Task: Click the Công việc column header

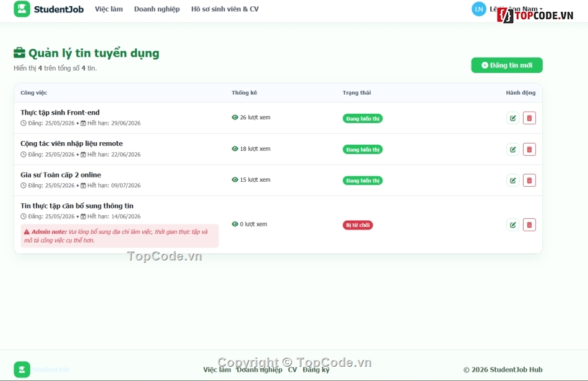Action: 34,93
